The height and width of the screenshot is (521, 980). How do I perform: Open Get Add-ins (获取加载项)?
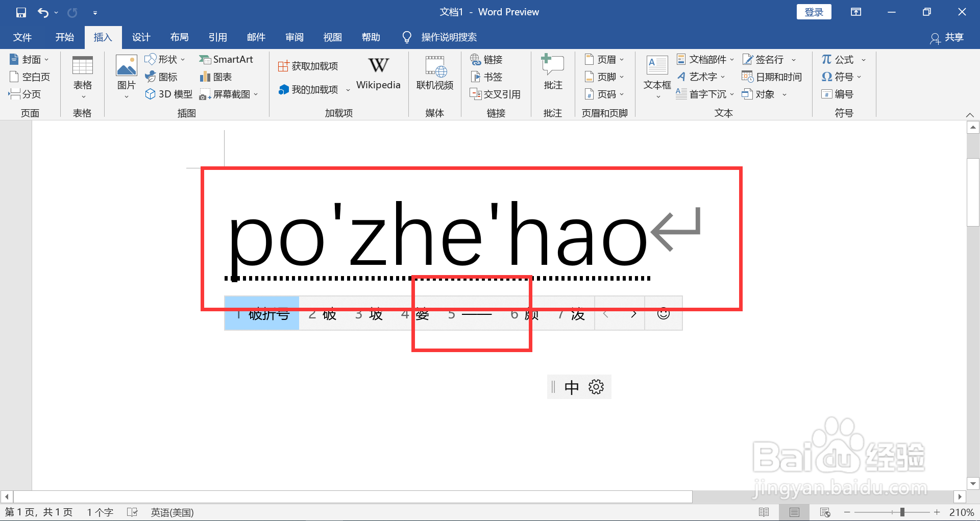pyautogui.click(x=308, y=66)
